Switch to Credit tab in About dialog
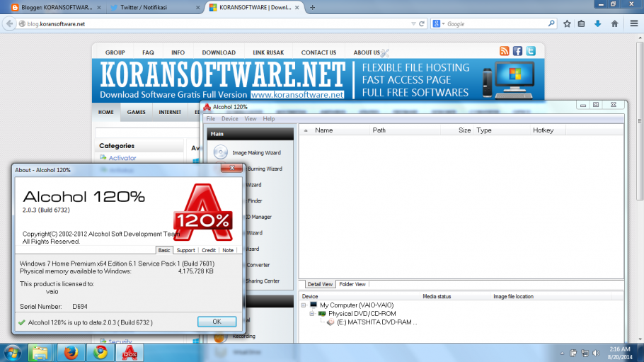This screenshot has width=644, height=362. 209,250
